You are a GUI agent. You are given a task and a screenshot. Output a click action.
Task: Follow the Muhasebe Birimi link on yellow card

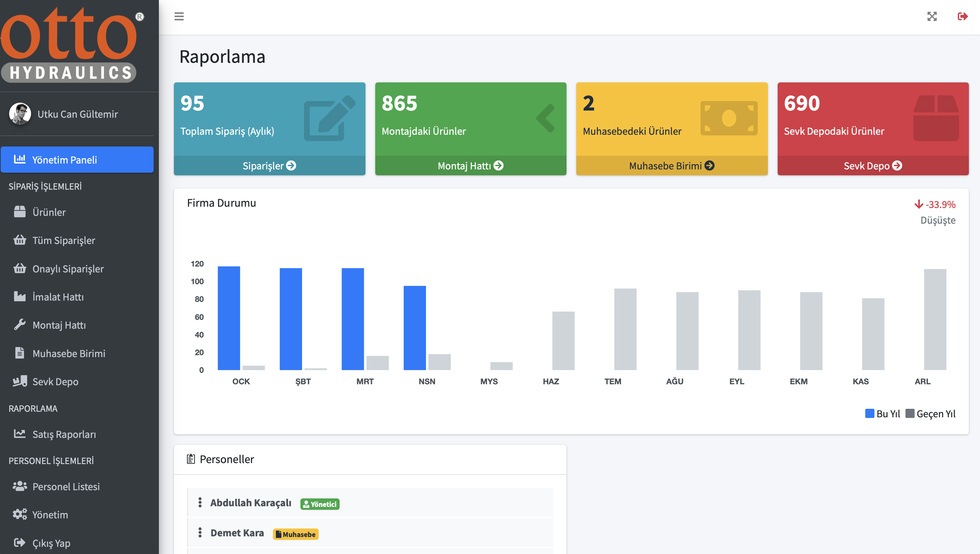pyautogui.click(x=671, y=165)
